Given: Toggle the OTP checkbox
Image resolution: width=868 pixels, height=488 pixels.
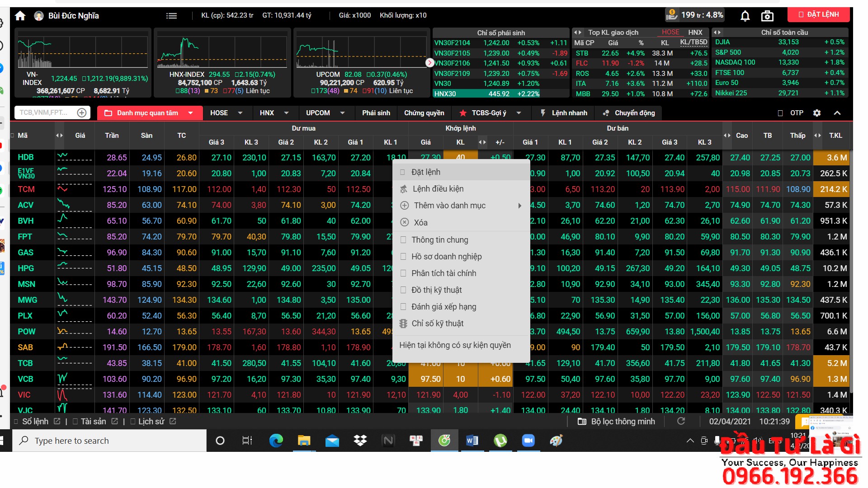Looking at the screenshot, I should [780, 113].
